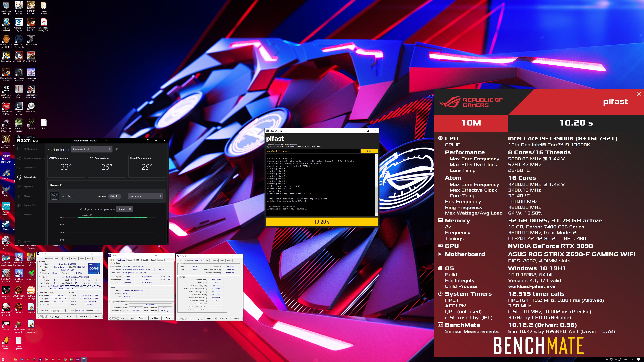Click workload-pifast.exe input field
The image size is (644, 362).
click(x=313, y=151)
